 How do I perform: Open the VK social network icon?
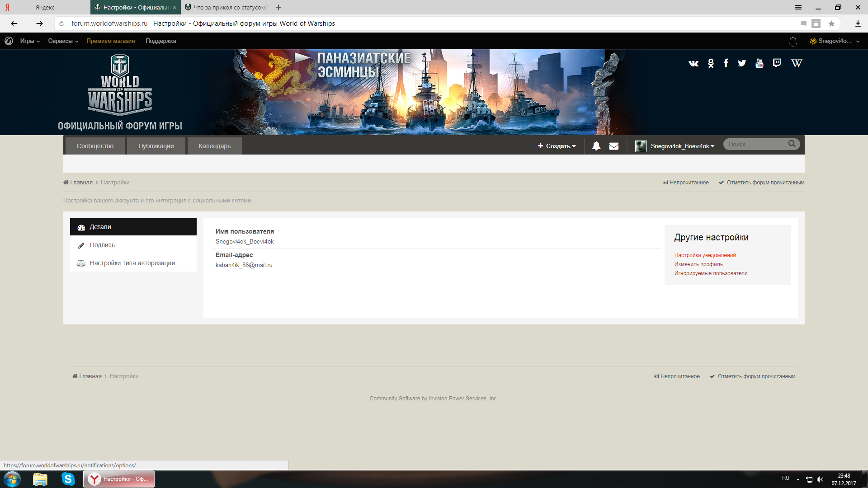tap(693, 63)
